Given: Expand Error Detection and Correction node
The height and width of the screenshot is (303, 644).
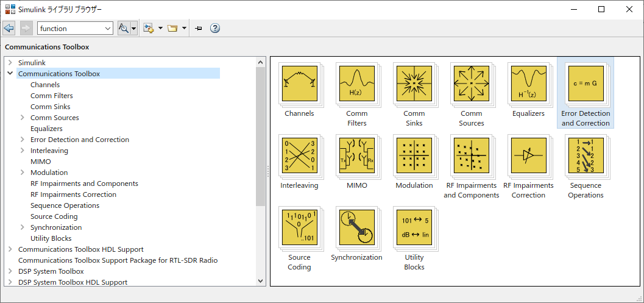Looking at the screenshot, I should 23,140.
